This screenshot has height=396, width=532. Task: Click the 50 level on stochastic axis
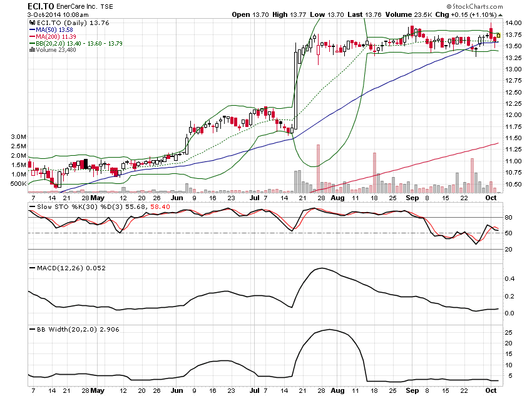pyautogui.click(x=509, y=233)
